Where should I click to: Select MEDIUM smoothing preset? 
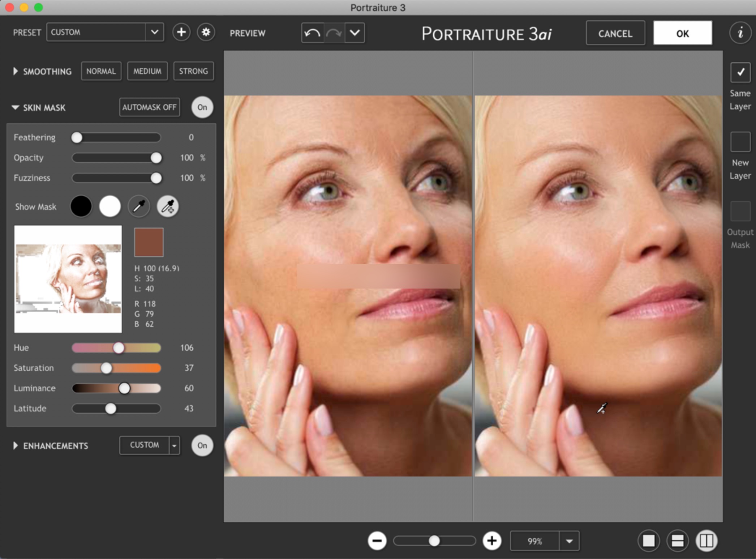click(147, 71)
